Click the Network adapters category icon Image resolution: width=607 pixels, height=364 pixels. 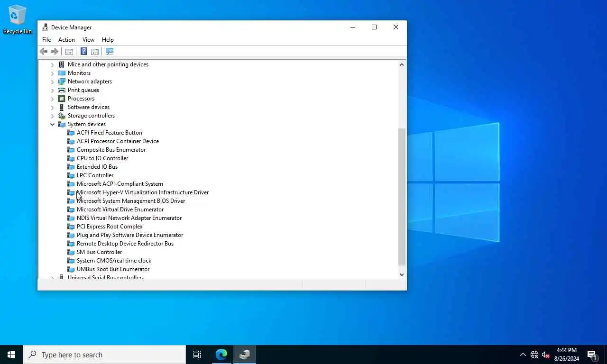click(x=62, y=82)
